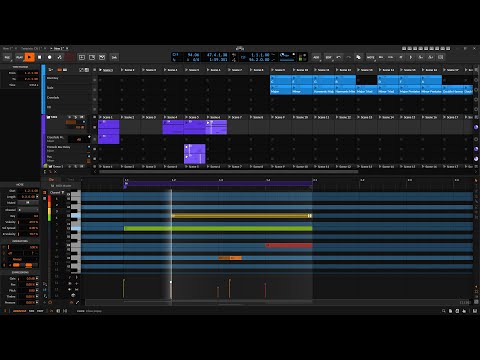Open the Channel dropdown in note editor
480x360 pixels.
click(57, 193)
